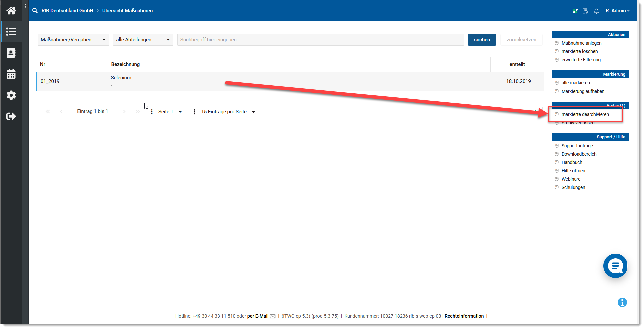The height and width of the screenshot is (329, 644).
Task: Click the search magnifier icon in header
Action: [35, 11]
